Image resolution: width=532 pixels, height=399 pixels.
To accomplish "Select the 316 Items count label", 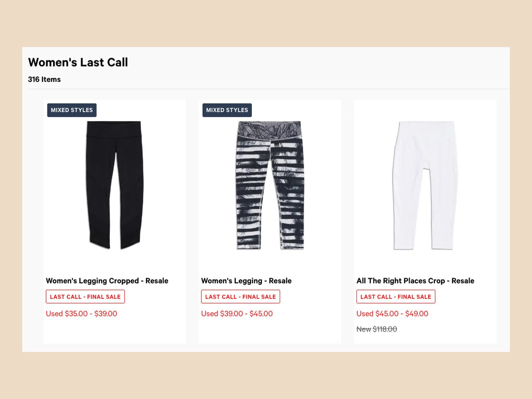I will 44,79.
